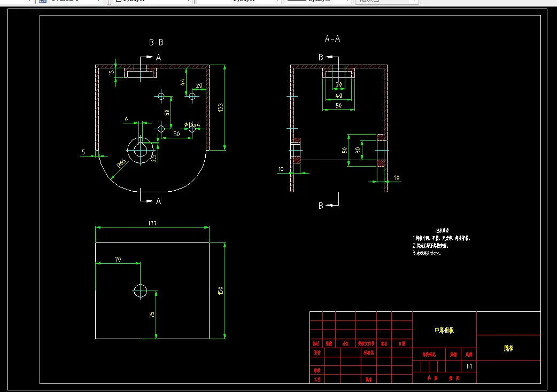This screenshot has width=557, height=392.
Task: Click the 批准 label in title block
Action: (369, 380)
